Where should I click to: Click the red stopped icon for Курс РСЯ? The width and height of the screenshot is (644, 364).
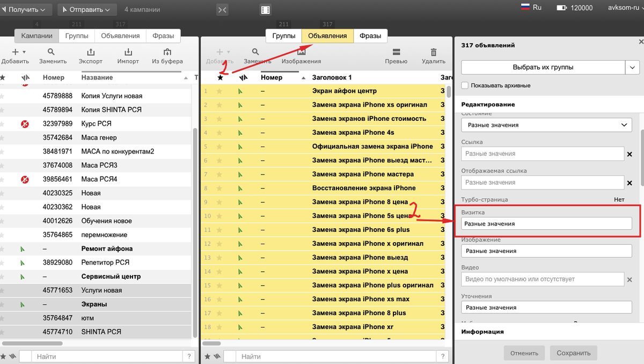click(x=24, y=124)
